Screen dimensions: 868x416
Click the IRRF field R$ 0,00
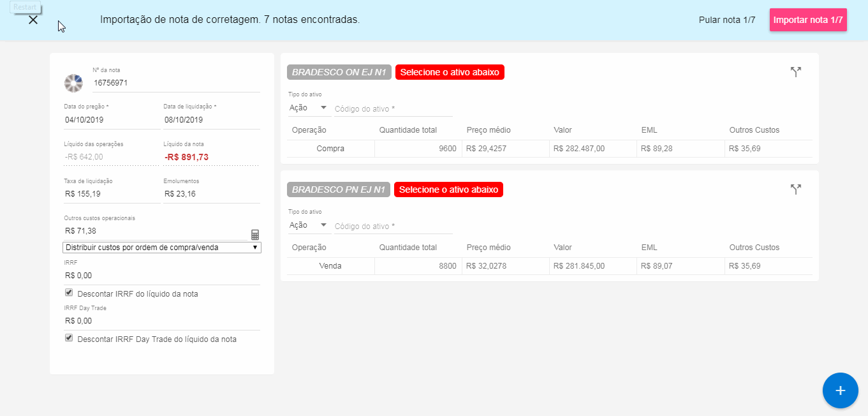(x=162, y=276)
